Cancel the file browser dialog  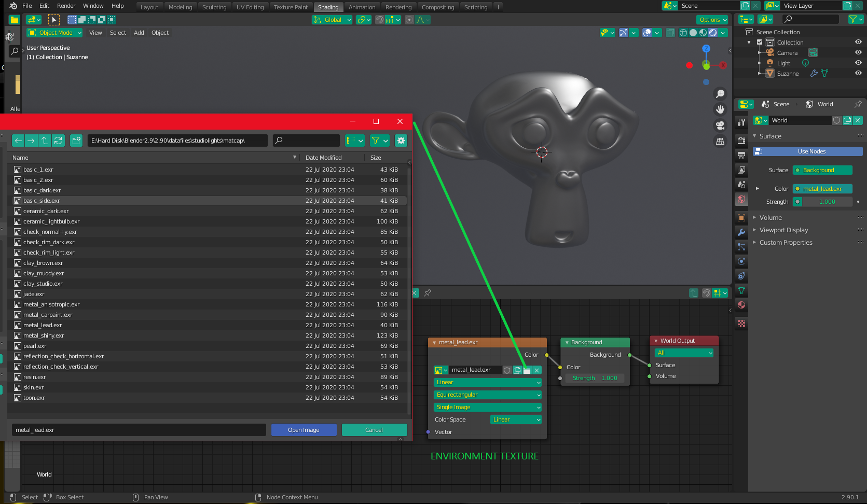(374, 430)
